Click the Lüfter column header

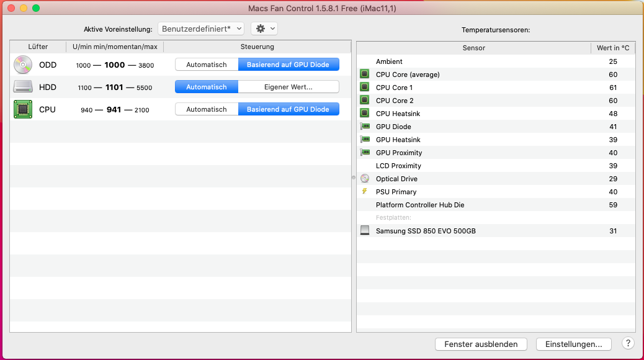[38, 47]
